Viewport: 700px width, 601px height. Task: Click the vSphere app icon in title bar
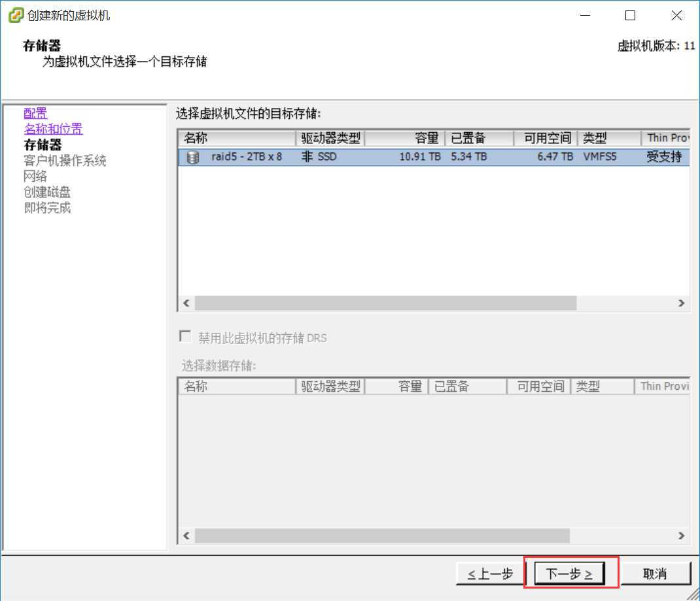click(x=16, y=15)
